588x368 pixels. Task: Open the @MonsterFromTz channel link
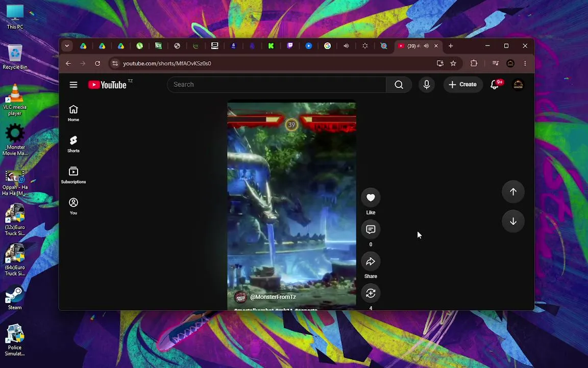[273, 296]
